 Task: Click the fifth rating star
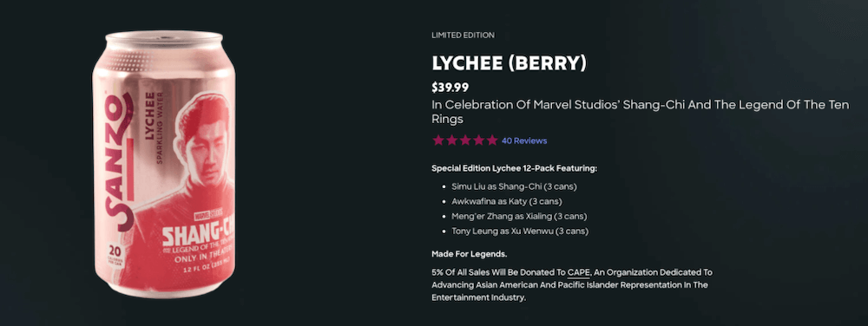[491, 140]
